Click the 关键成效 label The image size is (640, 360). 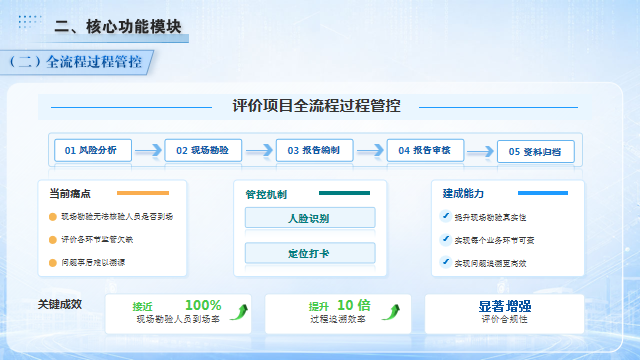pyautogui.click(x=60, y=304)
